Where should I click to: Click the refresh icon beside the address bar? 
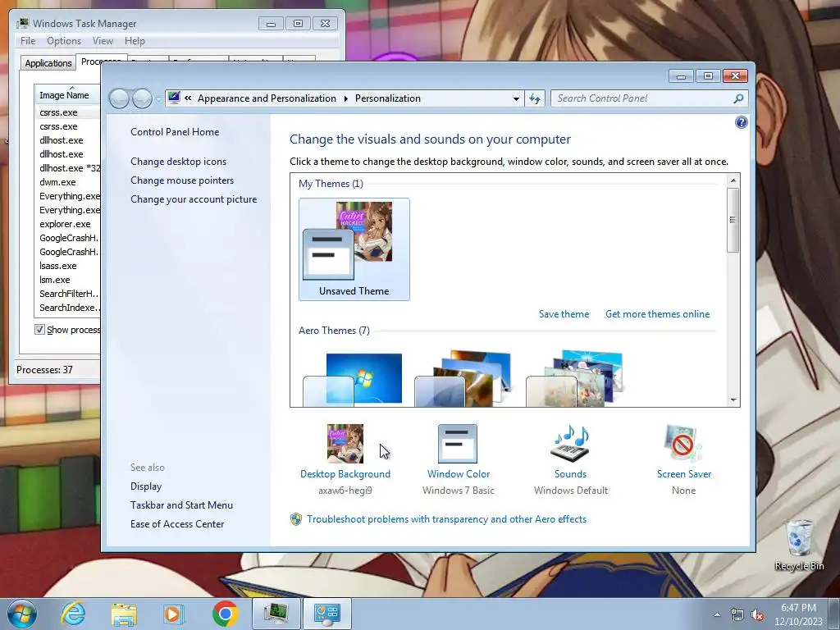coord(535,98)
